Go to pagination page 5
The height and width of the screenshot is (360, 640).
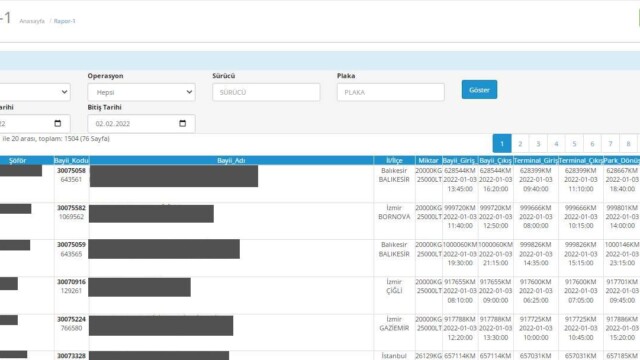click(574, 144)
